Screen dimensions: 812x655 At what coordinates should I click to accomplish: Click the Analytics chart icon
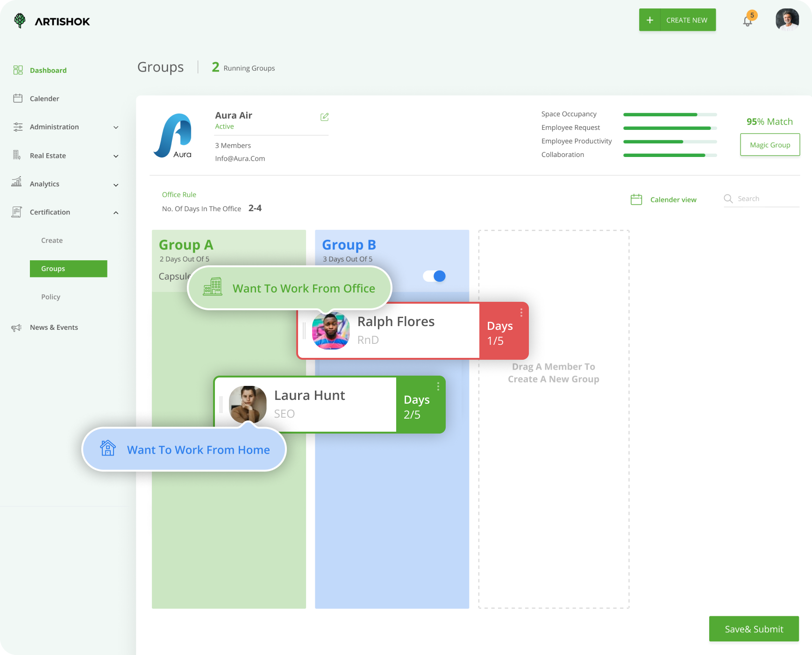(x=17, y=182)
